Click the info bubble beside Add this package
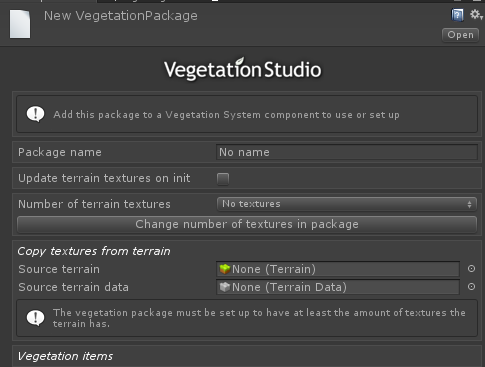This screenshot has width=485, height=367. (35, 114)
